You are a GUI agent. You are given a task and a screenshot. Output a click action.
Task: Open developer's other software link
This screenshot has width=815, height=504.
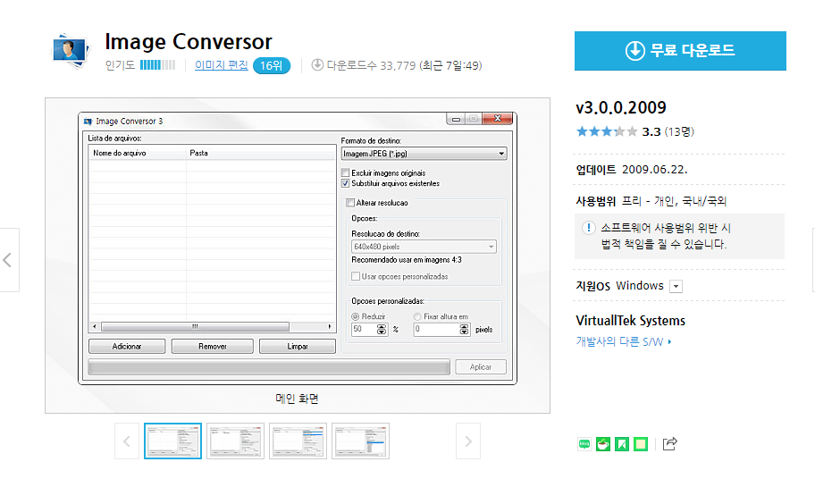point(623,341)
